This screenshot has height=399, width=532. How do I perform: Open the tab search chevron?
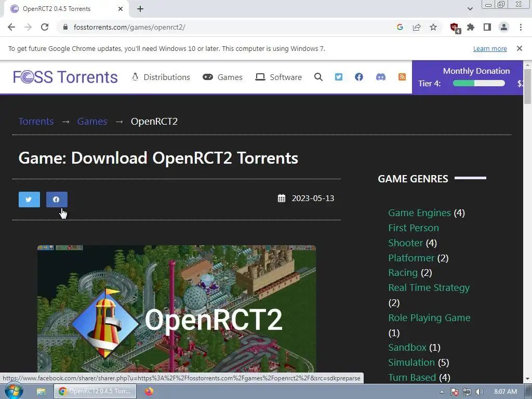(x=470, y=9)
